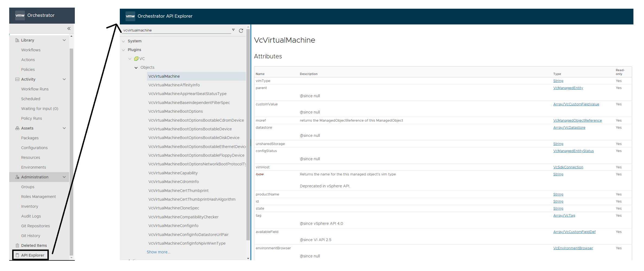This screenshot has width=644, height=271.
Task: Select VcVirtualMachineCloneSpec tree item
Action: point(174,208)
